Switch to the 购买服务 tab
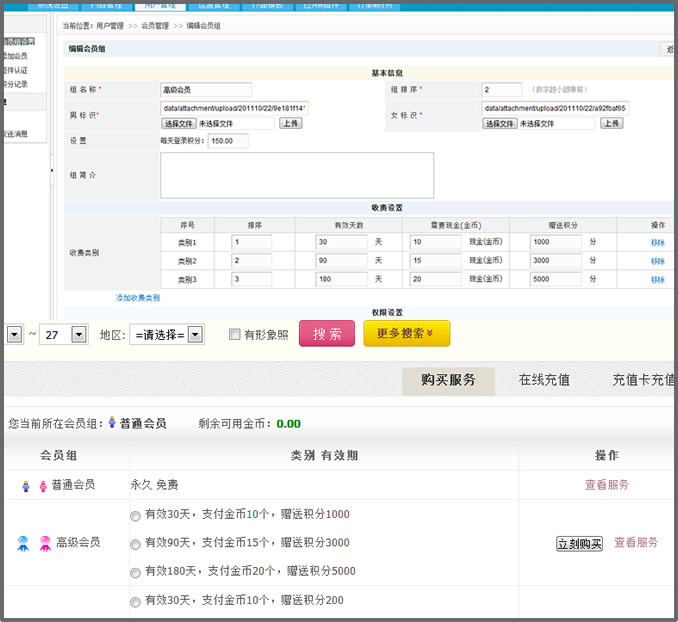Image resolution: width=678 pixels, height=622 pixels. (x=448, y=380)
